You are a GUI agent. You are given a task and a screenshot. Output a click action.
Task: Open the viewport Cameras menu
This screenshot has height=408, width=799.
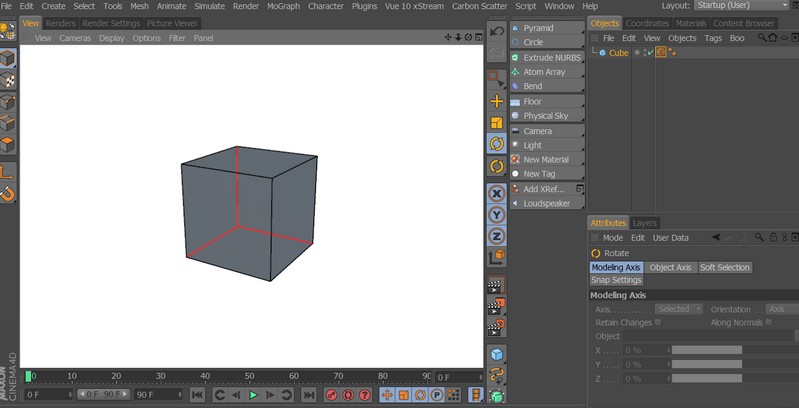[x=75, y=38]
